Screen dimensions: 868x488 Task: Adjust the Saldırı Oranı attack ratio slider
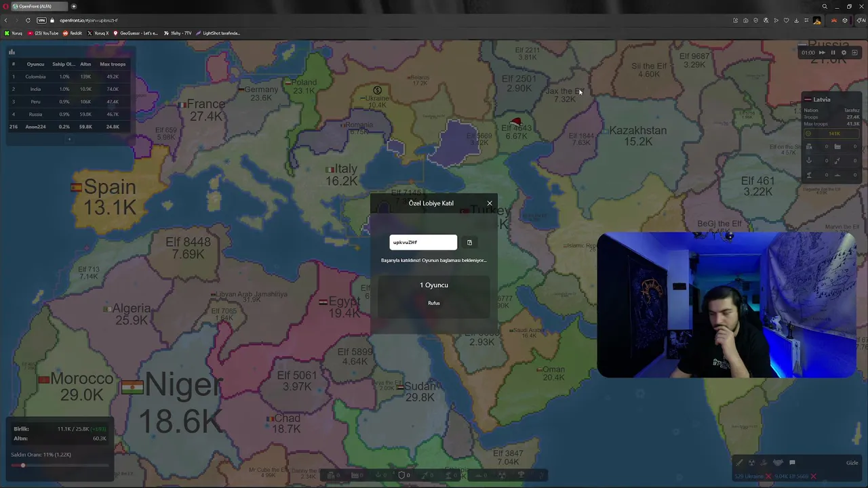(60, 466)
